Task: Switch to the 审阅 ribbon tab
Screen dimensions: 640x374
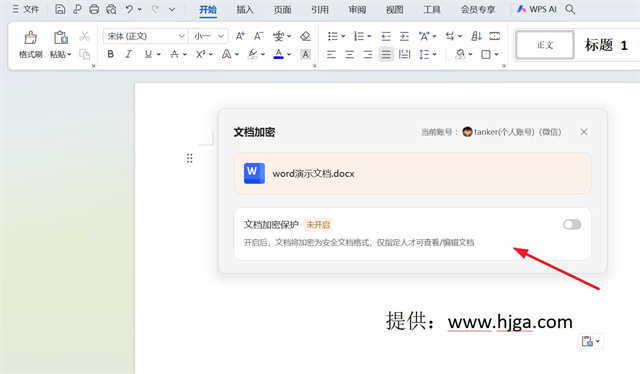Action: (x=357, y=9)
